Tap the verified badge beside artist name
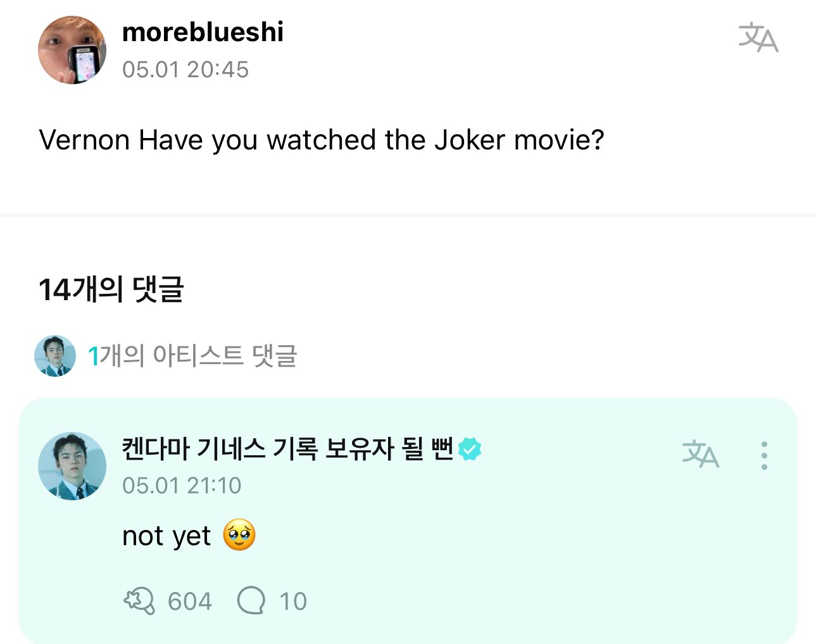Screen dimensions: 816x644 [x=470, y=449]
